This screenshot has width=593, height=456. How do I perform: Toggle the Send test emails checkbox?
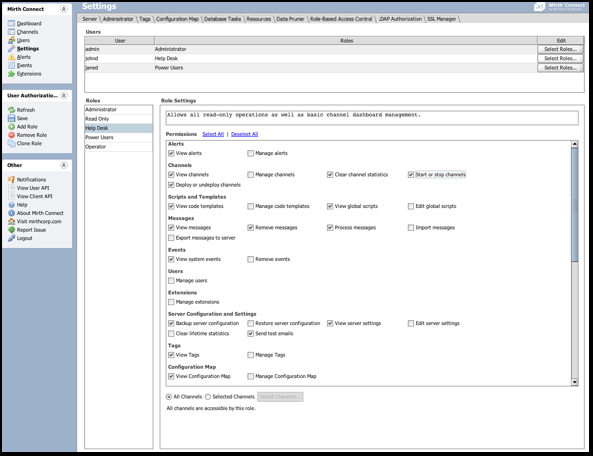click(x=250, y=333)
